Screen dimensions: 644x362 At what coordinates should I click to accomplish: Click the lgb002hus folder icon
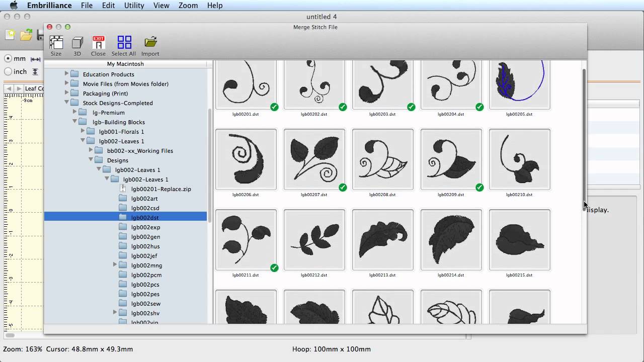(x=123, y=246)
